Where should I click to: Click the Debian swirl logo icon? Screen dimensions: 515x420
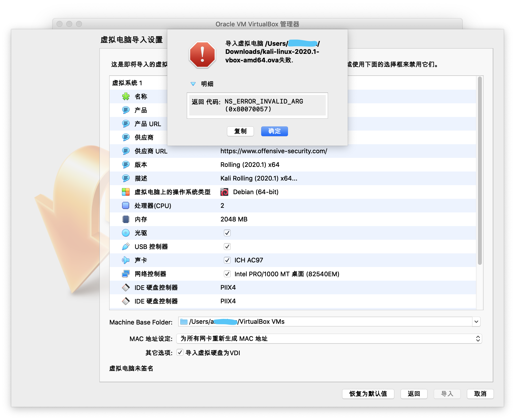224,192
